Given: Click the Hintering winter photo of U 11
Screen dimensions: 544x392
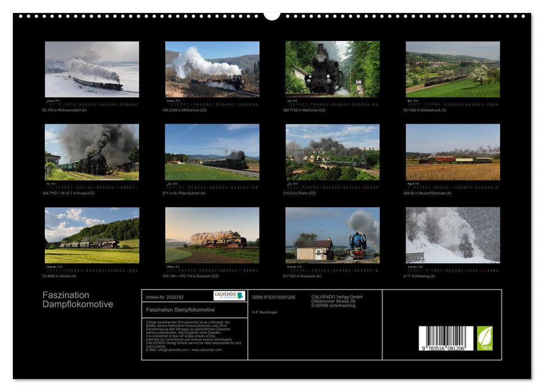Looking at the screenshot, I should pos(451,238).
